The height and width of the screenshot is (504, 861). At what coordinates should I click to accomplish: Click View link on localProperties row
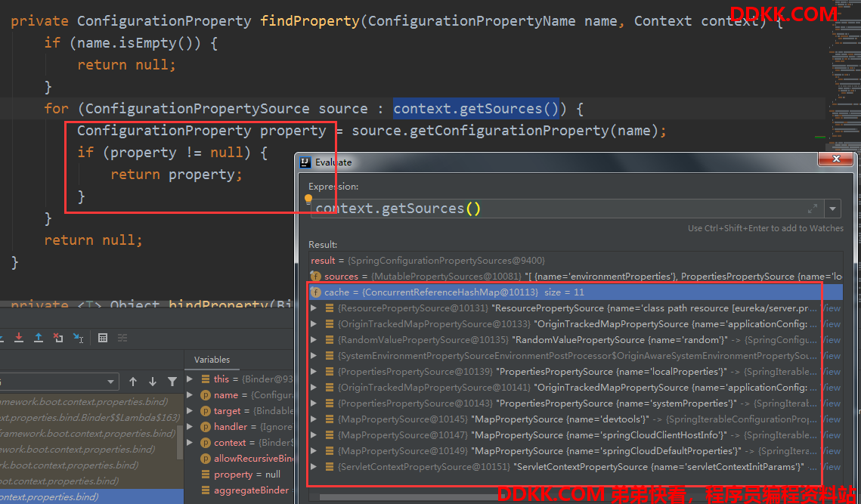pos(832,372)
